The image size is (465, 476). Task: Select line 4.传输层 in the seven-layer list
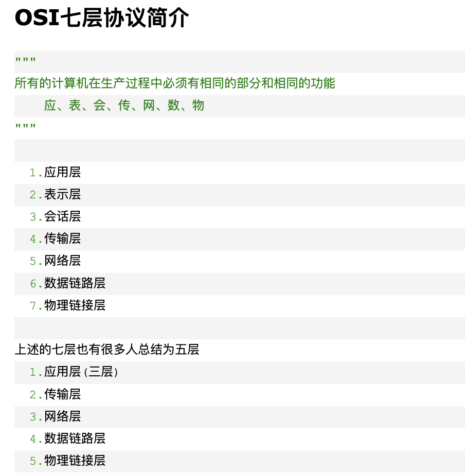tap(55, 239)
